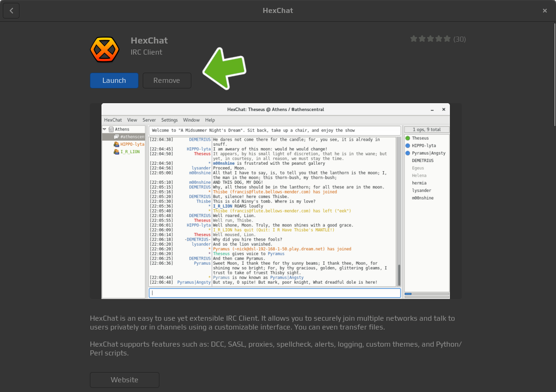Click the I_R_LION dialog icon in channel tree
This screenshot has height=392, width=556.
[x=116, y=152]
